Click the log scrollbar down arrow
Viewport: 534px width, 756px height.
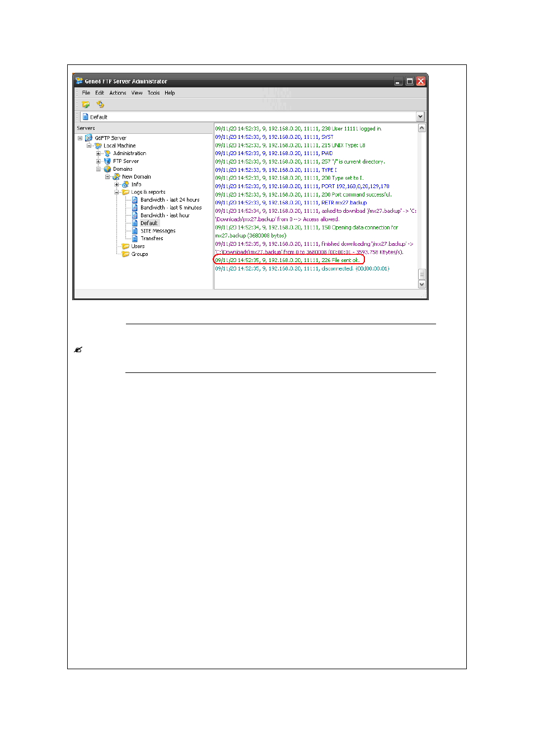[x=422, y=284]
